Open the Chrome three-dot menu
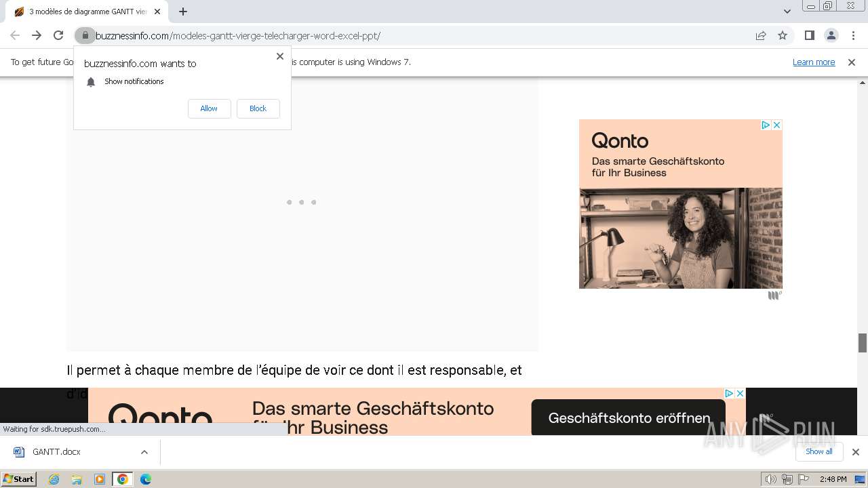This screenshot has height=488, width=868. [x=853, y=35]
